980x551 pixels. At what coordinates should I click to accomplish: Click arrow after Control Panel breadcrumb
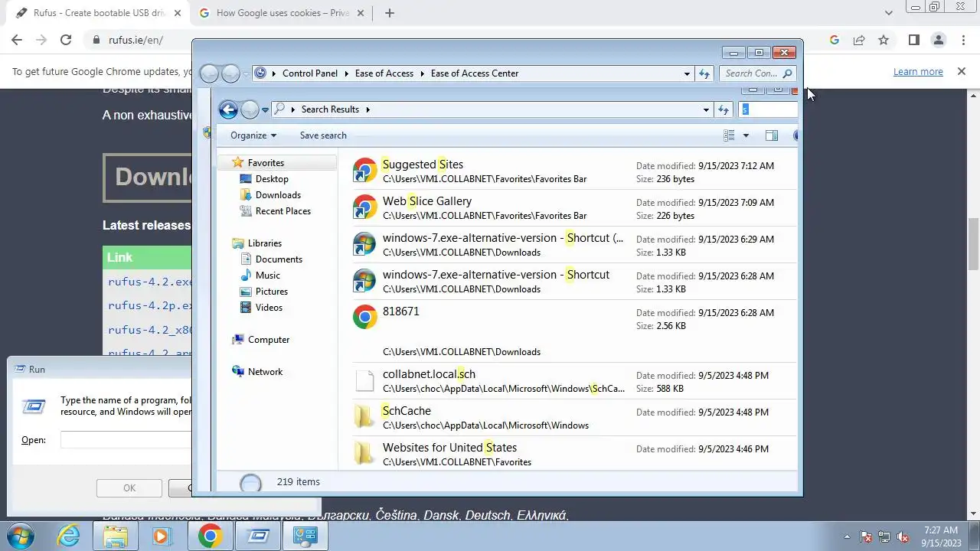click(x=345, y=73)
